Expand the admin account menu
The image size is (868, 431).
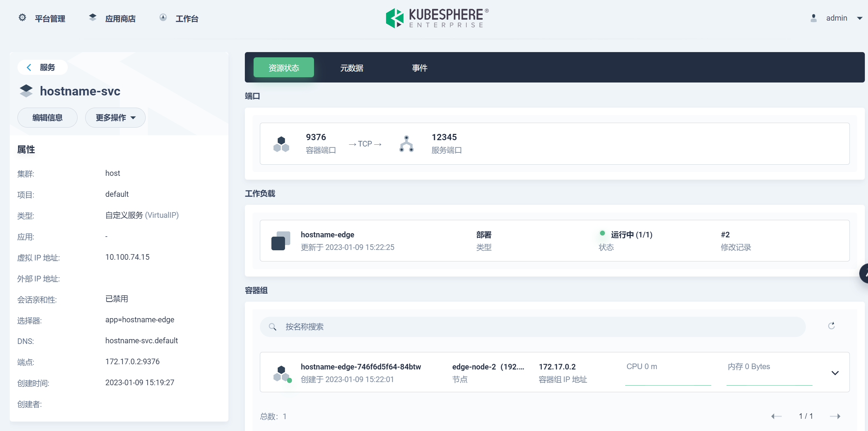pyautogui.click(x=860, y=18)
